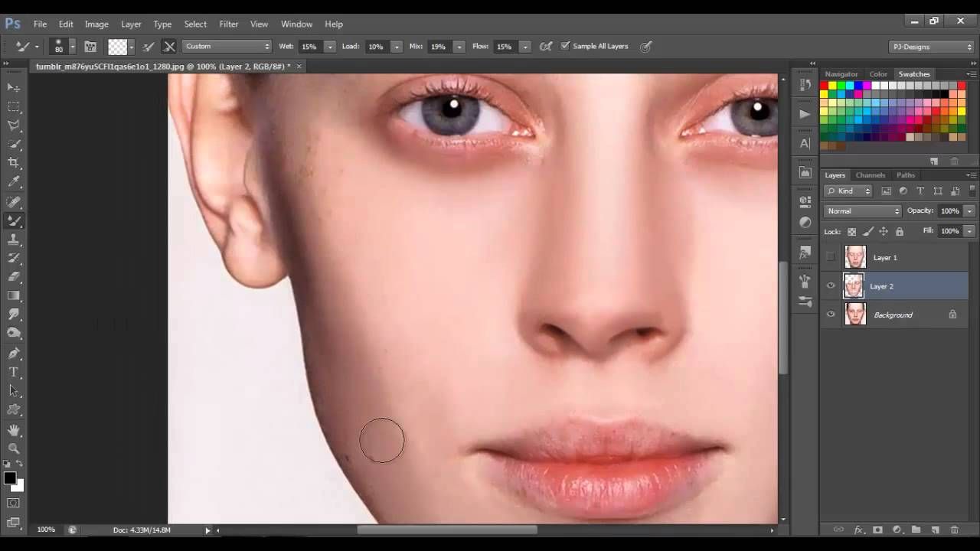Viewport: 980px width, 551px height.
Task: Open the Window menu
Action: (296, 24)
